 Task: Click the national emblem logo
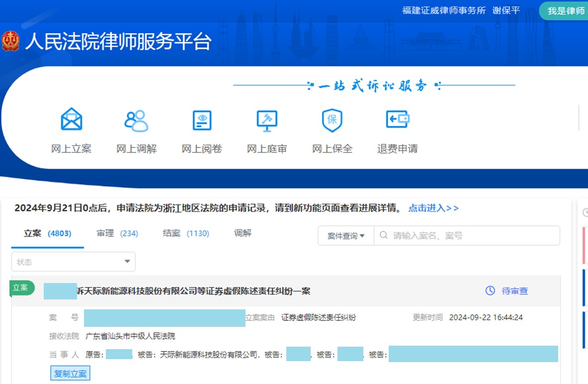10,41
